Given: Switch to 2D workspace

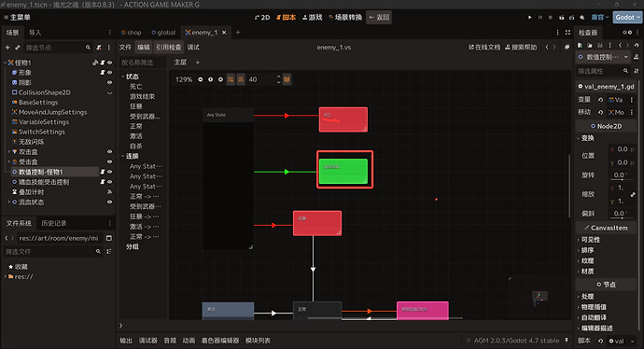Looking at the screenshot, I should click(262, 17).
